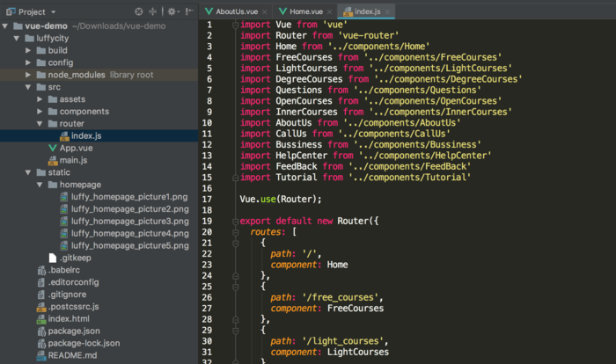
Task: Click the App.vue Vue file icon
Action: point(52,148)
